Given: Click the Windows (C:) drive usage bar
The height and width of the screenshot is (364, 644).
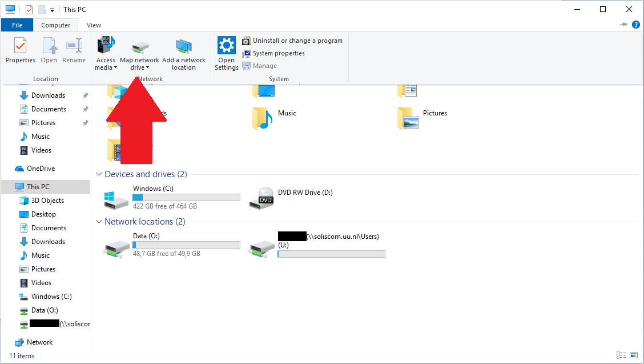Looking at the screenshot, I should [x=186, y=197].
